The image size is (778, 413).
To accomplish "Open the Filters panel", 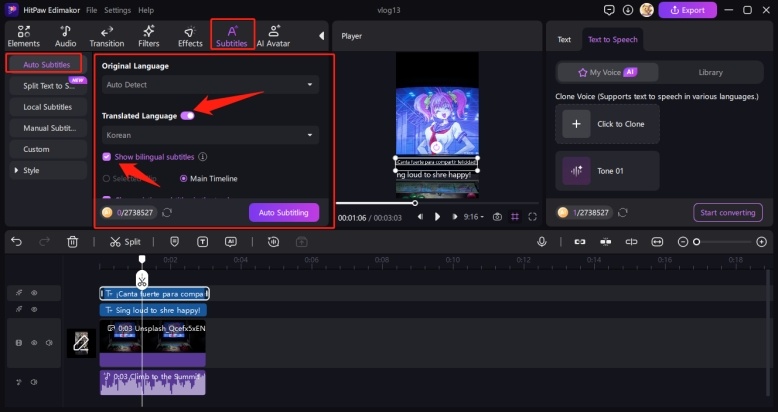I will [x=148, y=36].
